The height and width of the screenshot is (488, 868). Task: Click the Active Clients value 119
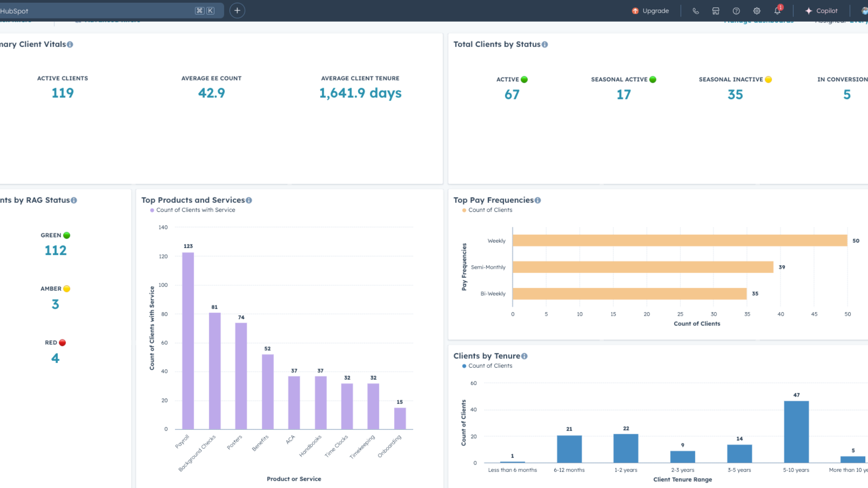click(x=62, y=93)
